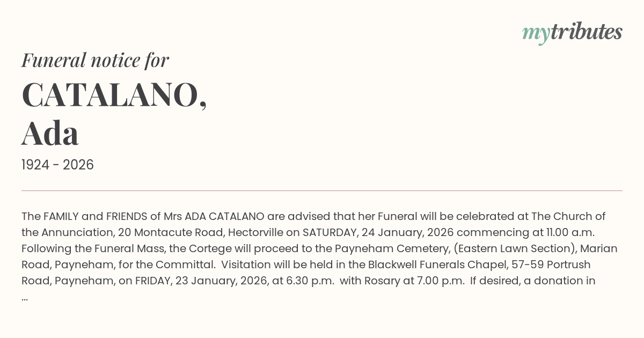This screenshot has width=644, height=338.
Task: Click the mytributes logo
Action: pos(572,32)
